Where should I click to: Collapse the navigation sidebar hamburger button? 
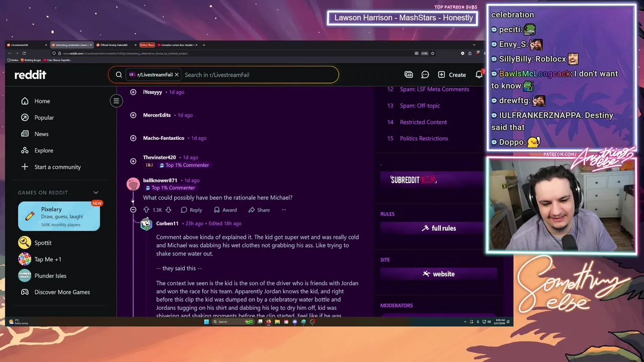tap(116, 101)
